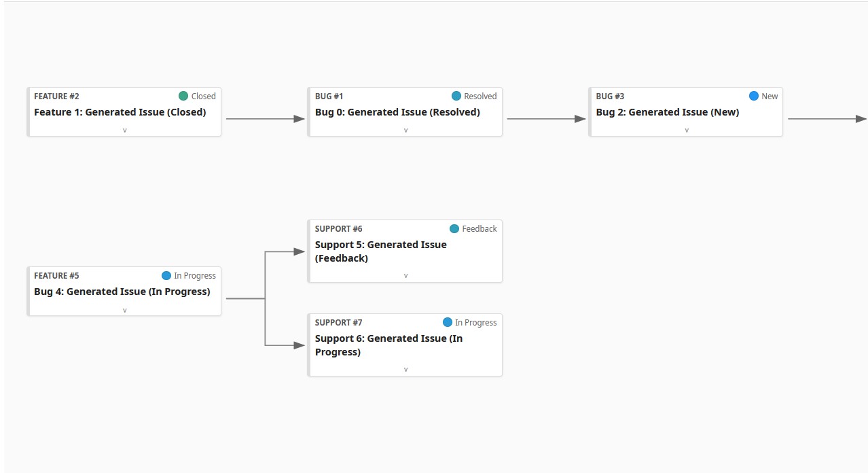Click the New status dot on Bug #3
Image resolution: width=868 pixels, height=473 pixels.
point(754,96)
